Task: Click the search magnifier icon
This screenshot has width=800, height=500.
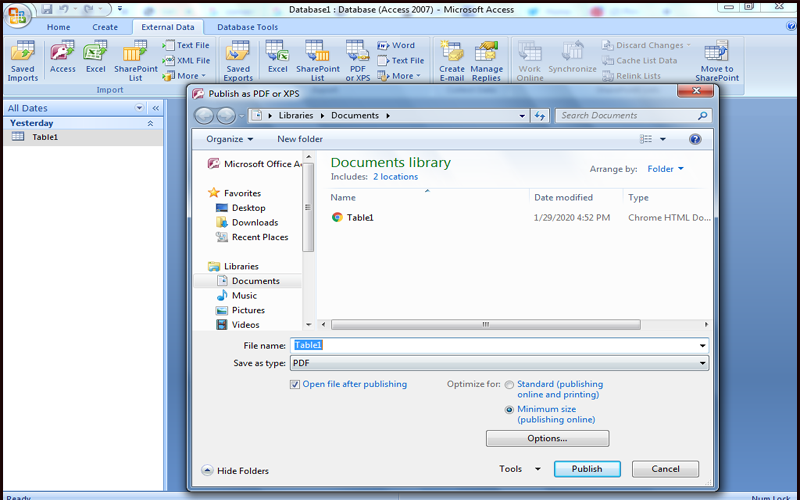Action: [703, 116]
